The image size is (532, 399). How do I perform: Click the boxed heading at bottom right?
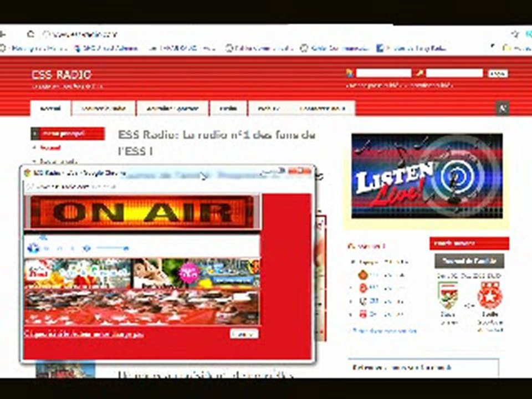(x=402, y=367)
